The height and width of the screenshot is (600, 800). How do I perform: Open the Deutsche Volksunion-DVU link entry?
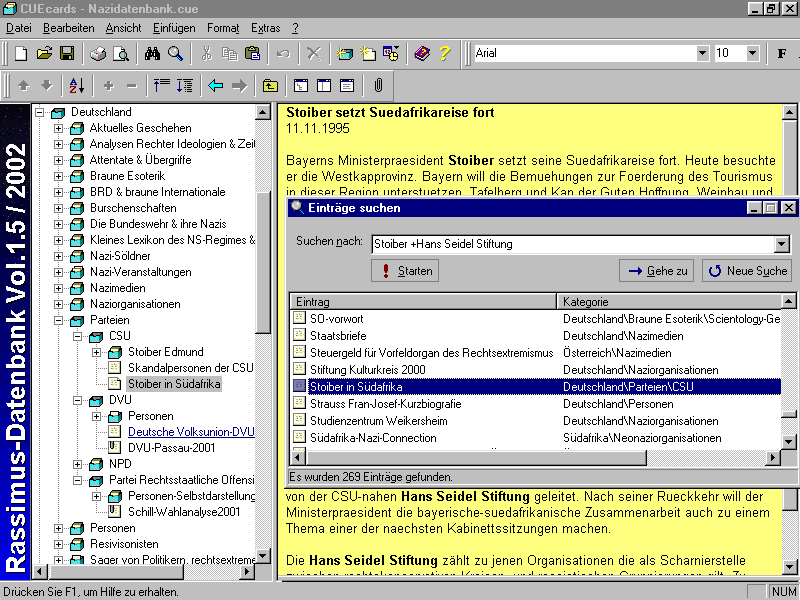click(x=191, y=432)
